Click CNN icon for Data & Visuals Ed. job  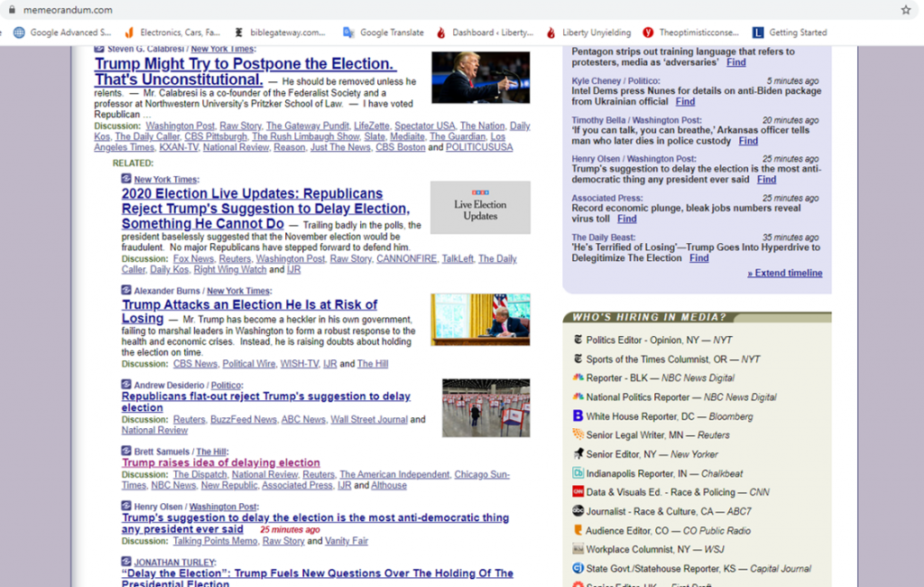pyautogui.click(x=578, y=491)
